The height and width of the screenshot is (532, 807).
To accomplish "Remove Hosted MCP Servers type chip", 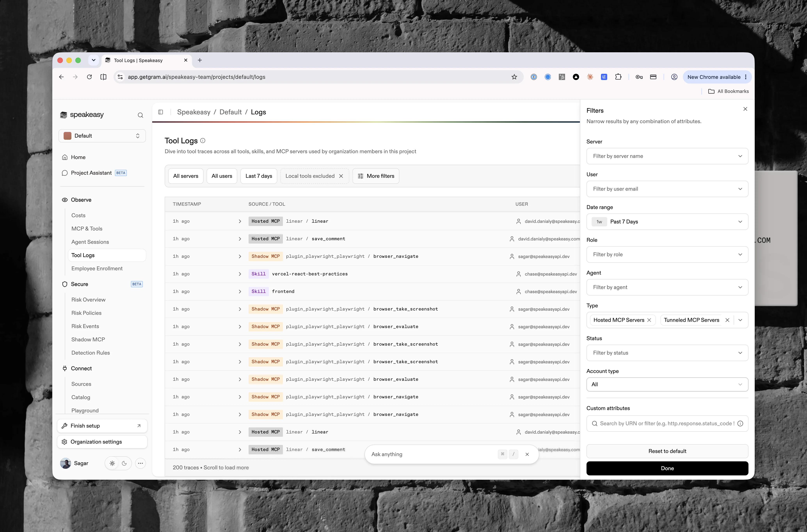I will tap(649, 320).
